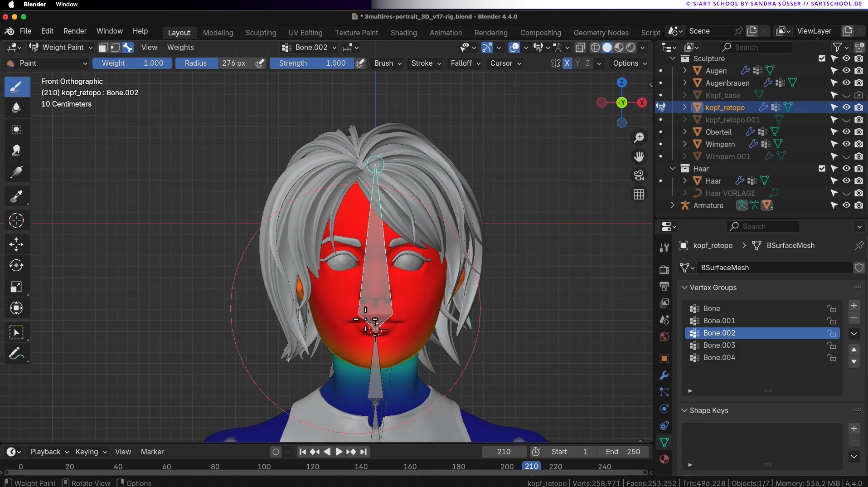Select the Move tool
The height and width of the screenshot is (487, 868).
click(17, 244)
